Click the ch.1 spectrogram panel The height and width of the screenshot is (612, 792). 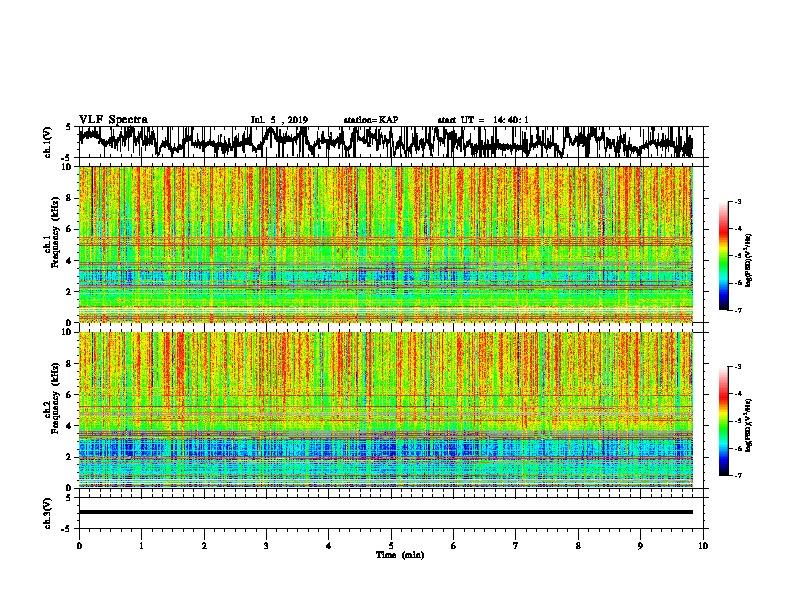386,244
